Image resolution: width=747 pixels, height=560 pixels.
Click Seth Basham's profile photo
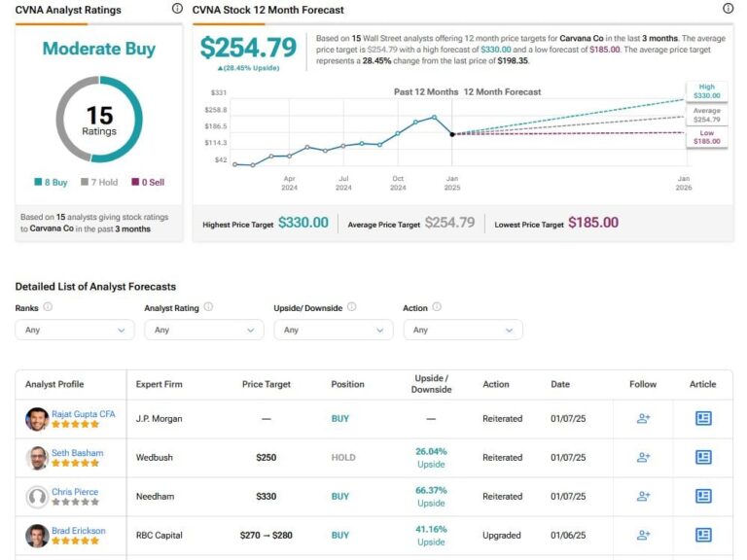coord(37,458)
